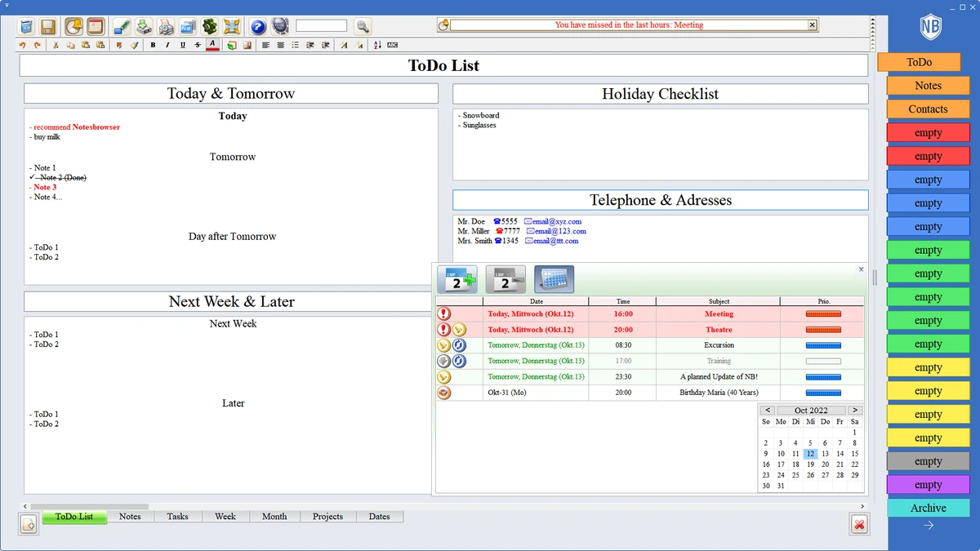Click the red-underlined font color icon
The image size is (980, 551).
[212, 44]
